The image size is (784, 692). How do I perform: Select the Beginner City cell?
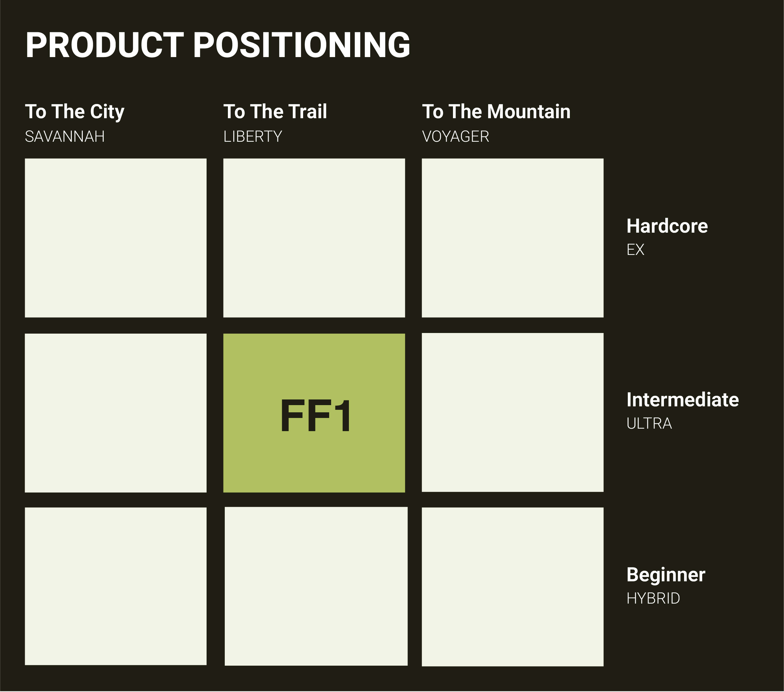point(115,586)
